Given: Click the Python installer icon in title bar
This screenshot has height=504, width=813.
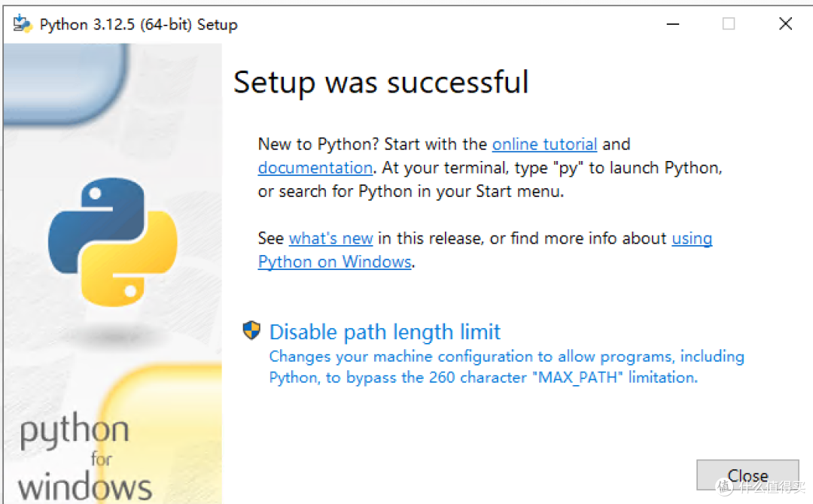Looking at the screenshot, I should (23, 24).
